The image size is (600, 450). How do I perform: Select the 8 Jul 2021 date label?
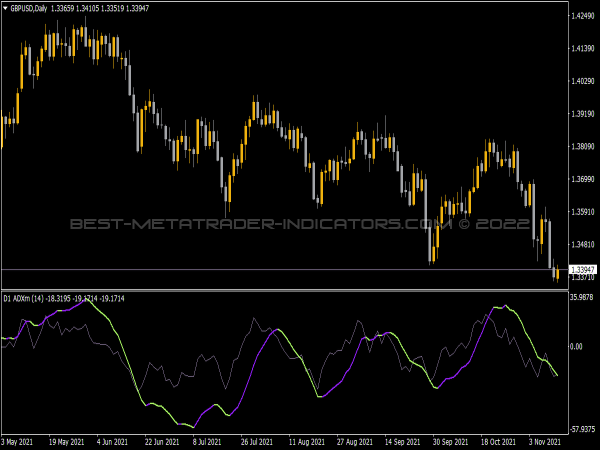pyautogui.click(x=207, y=442)
